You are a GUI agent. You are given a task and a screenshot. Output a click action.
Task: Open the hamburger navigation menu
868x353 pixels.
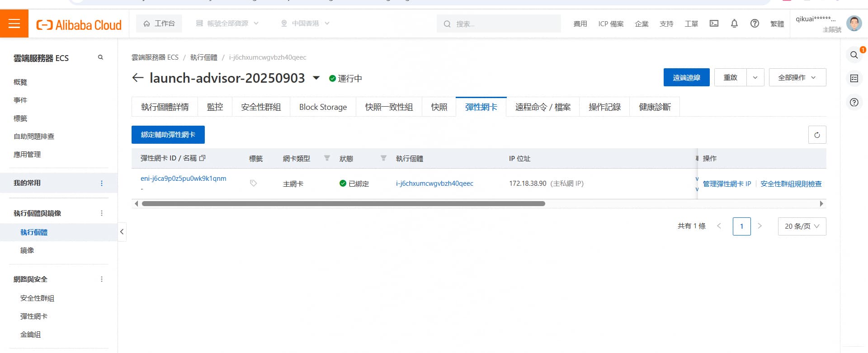14,24
